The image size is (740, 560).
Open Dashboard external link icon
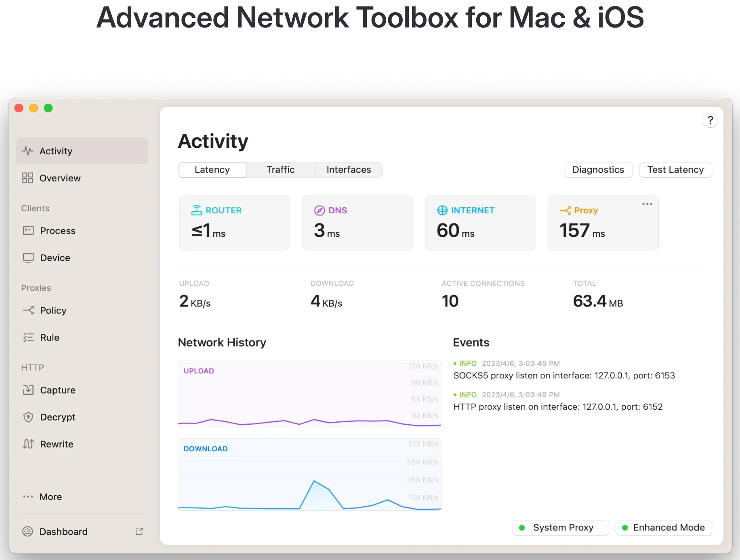coord(139,532)
